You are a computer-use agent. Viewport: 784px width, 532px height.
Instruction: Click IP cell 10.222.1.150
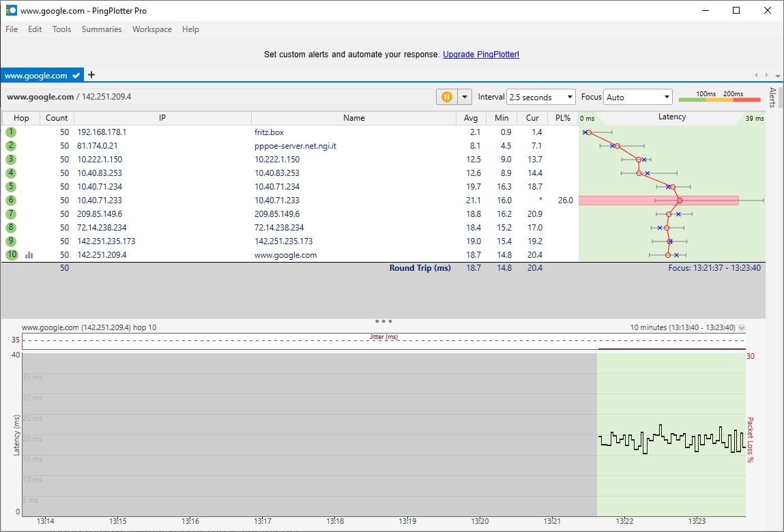[x=100, y=160]
